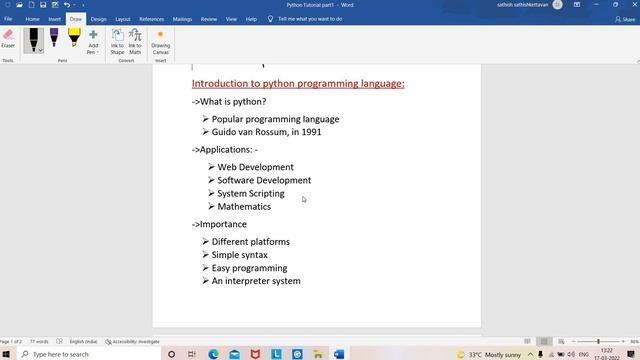Click the zoom slider handle

click(x=598, y=341)
